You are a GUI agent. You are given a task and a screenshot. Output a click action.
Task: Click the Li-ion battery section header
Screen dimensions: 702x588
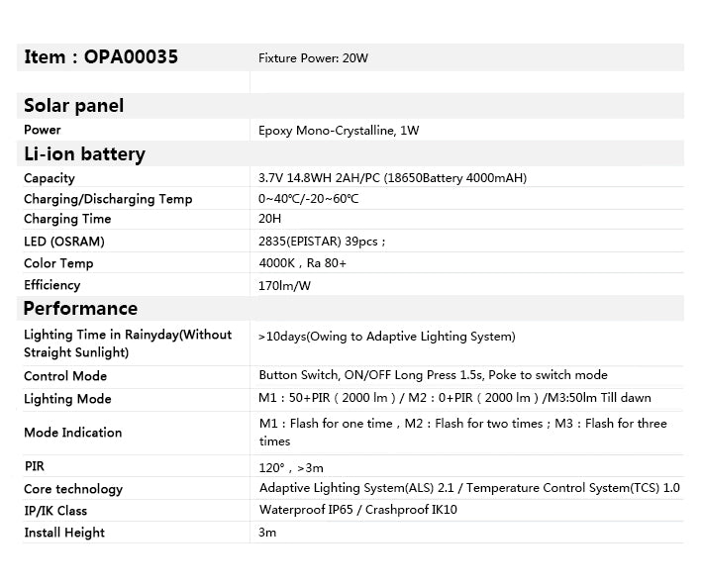pyautogui.click(x=84, y=153)
